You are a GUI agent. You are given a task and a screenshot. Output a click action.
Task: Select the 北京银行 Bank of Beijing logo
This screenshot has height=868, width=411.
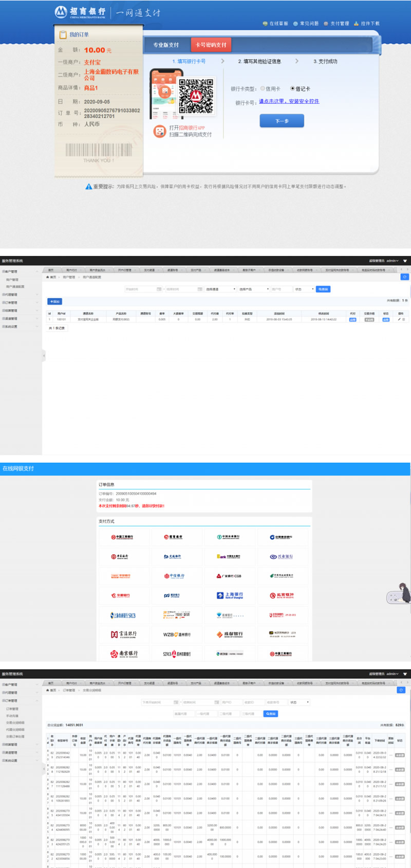pyautogui.click(x=282, y=595)
